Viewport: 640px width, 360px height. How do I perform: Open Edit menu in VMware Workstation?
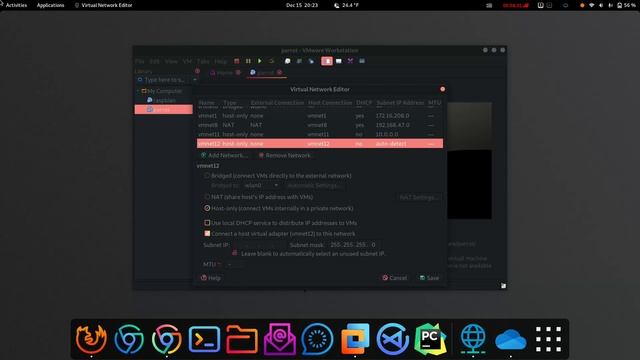coord(154,61)
